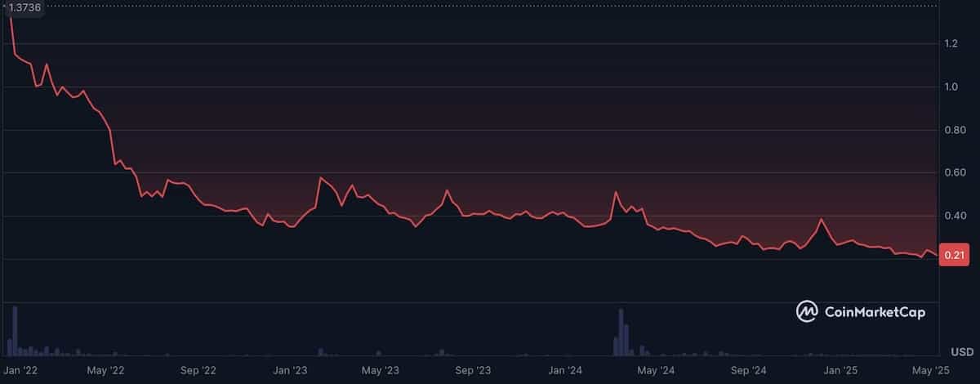Viewport: 980px width, 384px height.
Task: Click the red 0.21 current price tag
Action: 955,256
